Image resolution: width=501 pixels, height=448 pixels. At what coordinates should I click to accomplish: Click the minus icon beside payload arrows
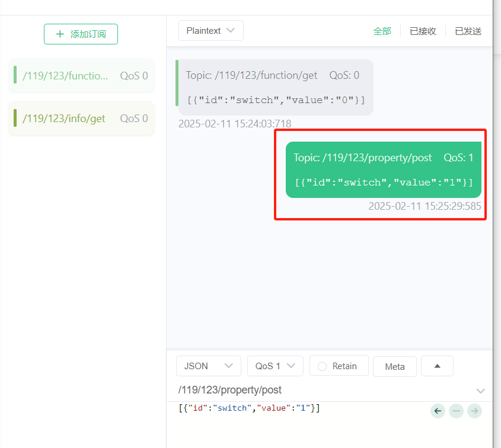click(x=456, y=411)
